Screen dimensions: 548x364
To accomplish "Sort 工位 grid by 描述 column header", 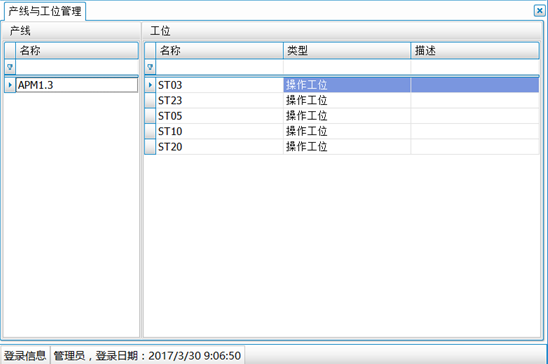I will [x=475, y=51].
